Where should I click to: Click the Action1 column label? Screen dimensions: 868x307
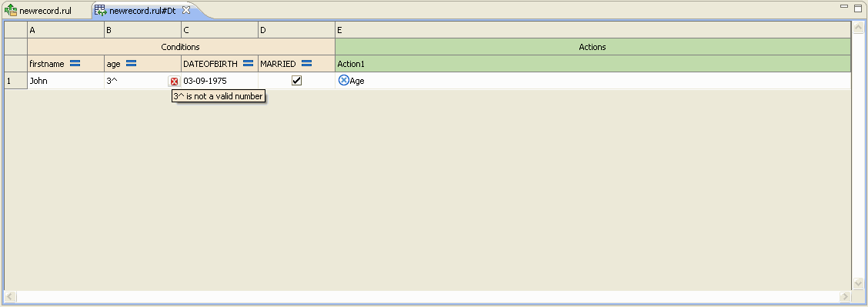coord(351,64)
